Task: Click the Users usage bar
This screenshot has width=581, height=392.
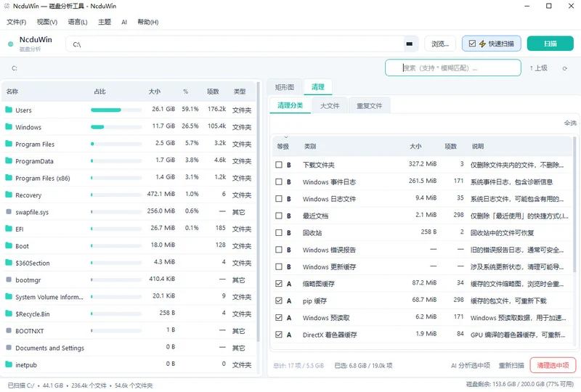Action: point(116,110)
